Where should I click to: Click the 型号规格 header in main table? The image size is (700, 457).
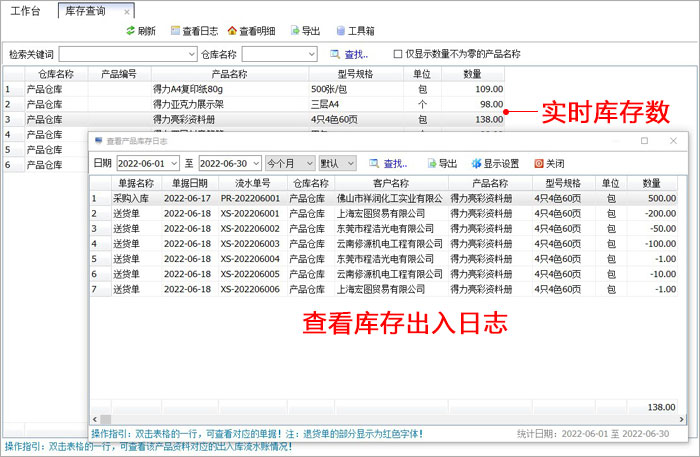point(355,74)
